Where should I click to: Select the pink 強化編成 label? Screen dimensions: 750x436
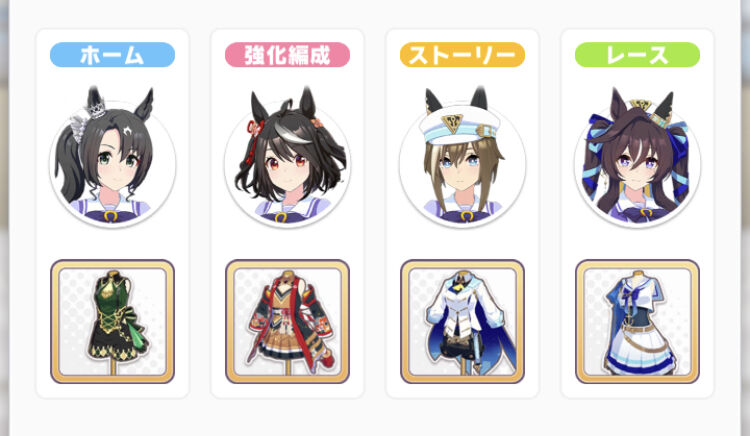[287, 54]
